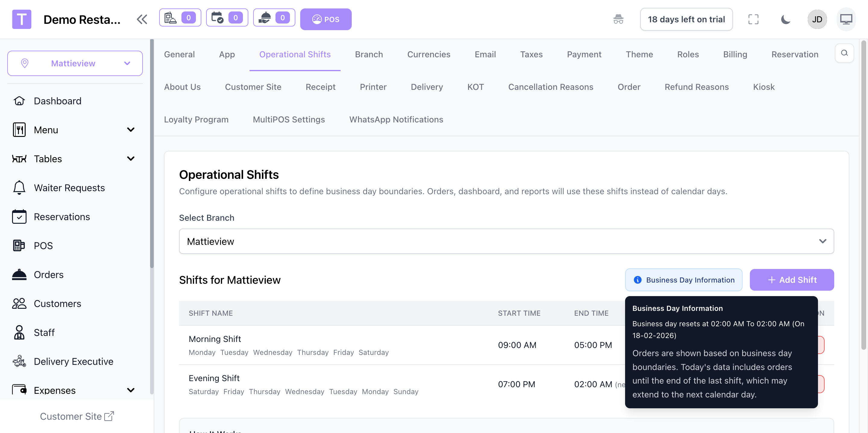Click the monitor display icon
868x433 pixels.
tap(846, 19)
